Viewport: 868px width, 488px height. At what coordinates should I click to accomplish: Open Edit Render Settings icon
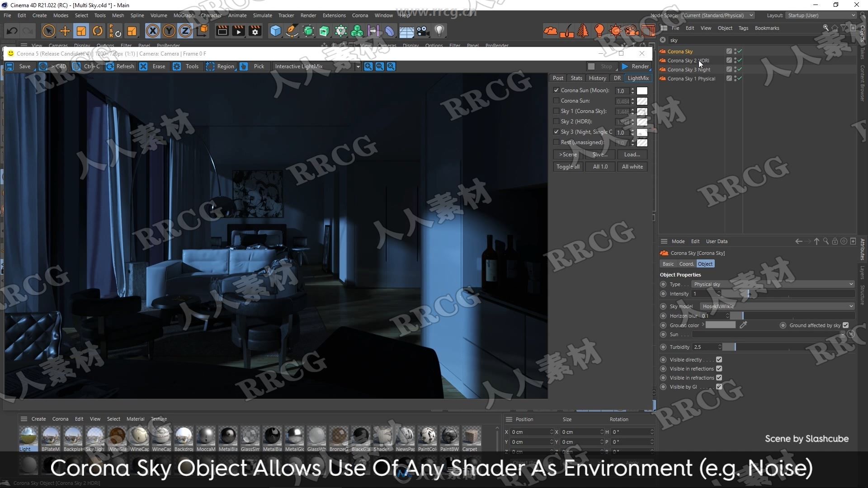[255, 31]
